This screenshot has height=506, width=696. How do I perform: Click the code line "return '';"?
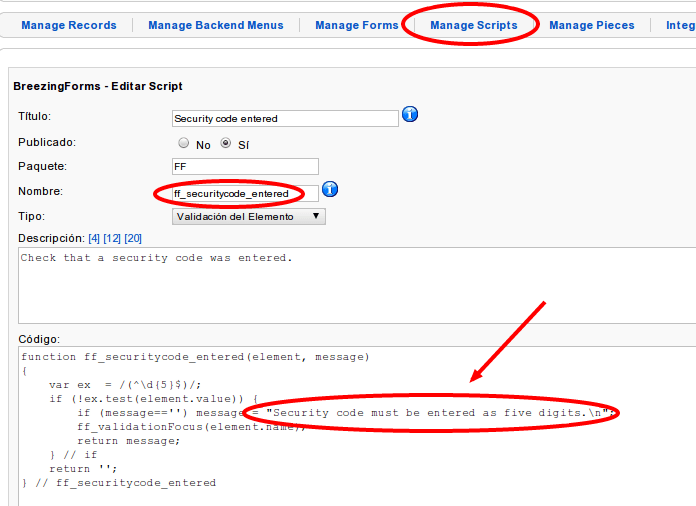coord(83,469)
